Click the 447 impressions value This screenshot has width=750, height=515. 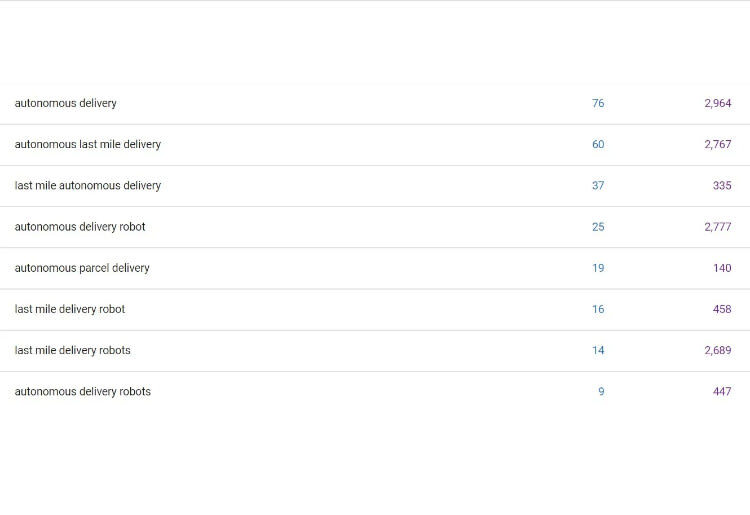(x=722, y=391)
